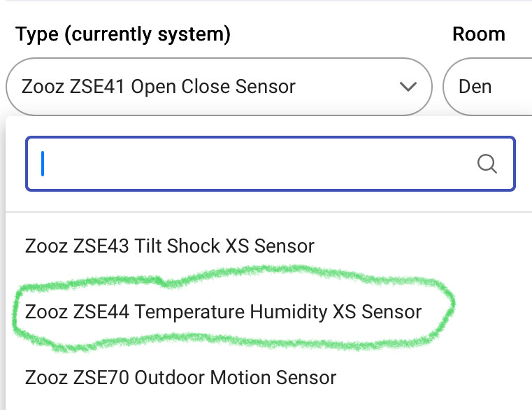Open the Type device dropdown
Image resolution: width=532 pixels, height=410 pixels.
pos(219,87)
